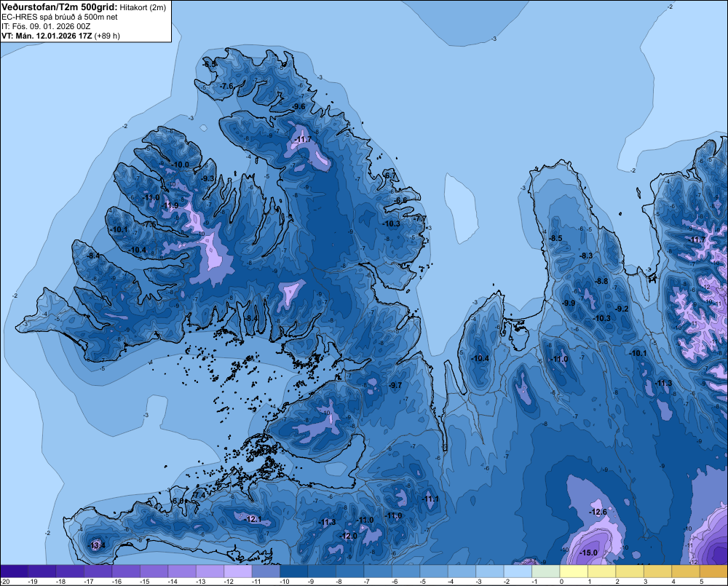This screenshot has height=586, width=728.
Task: Click the -8.8 temperature value
Action: click(x=602, y=281)
